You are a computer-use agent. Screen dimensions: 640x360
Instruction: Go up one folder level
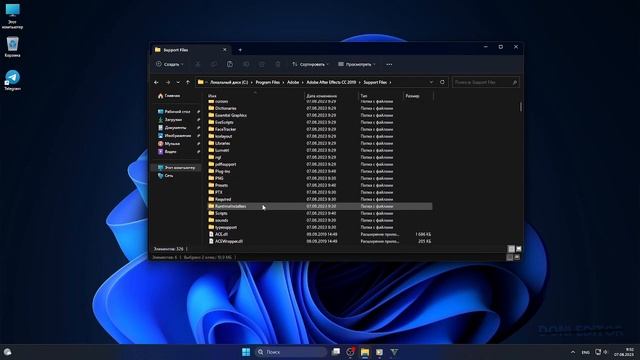[x=188, y=82]
